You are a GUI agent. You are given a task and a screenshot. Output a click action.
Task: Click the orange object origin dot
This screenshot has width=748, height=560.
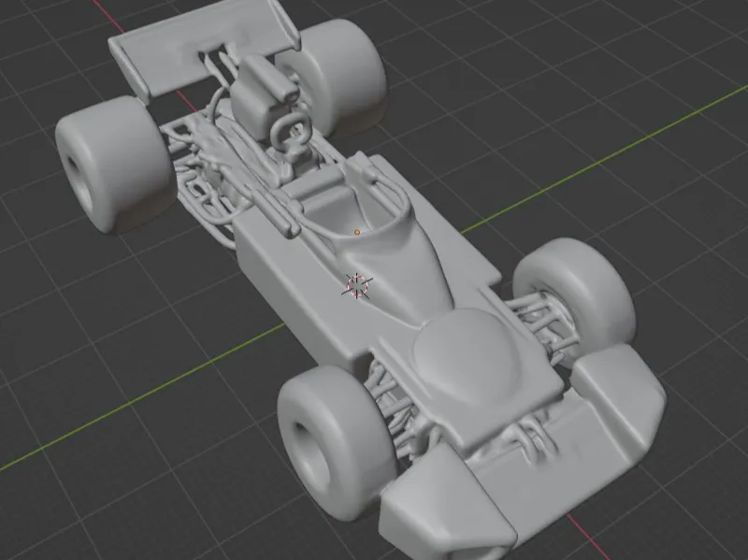coord(357,232)
